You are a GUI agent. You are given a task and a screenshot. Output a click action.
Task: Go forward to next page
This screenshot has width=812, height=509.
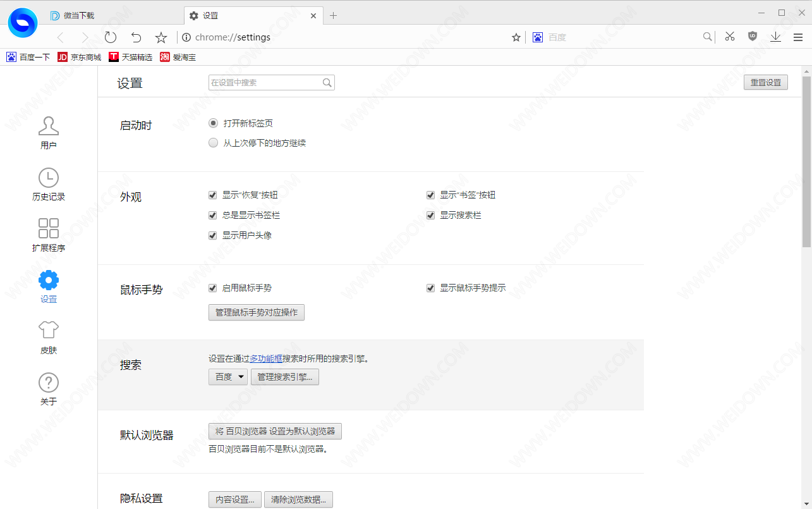85,37
